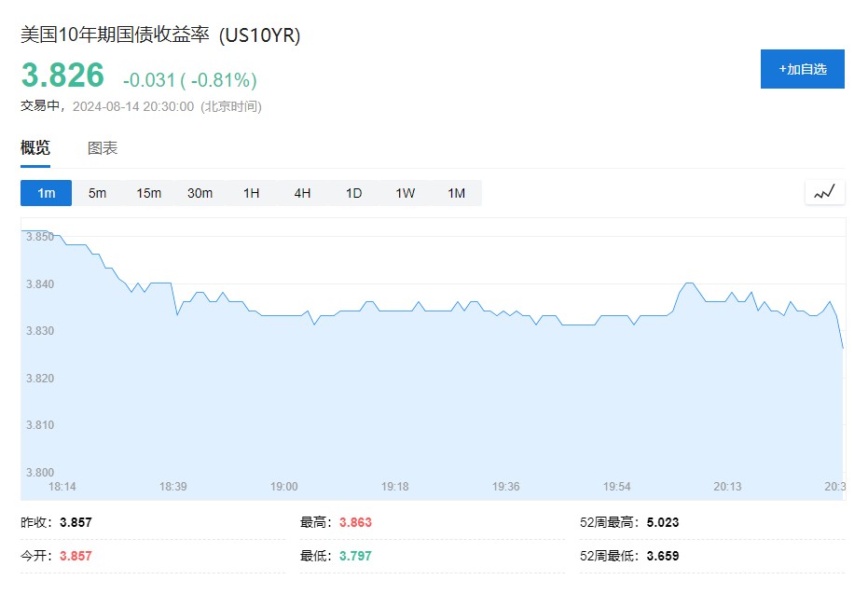Switch to the 概览 tab

pos(35,148)
